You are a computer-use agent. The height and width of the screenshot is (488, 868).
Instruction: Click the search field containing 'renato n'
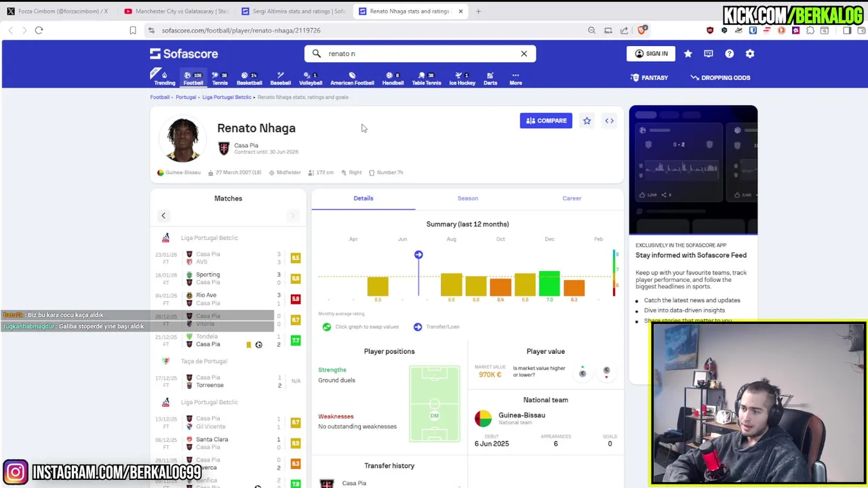pyautogui.click(x=420, y=54)
